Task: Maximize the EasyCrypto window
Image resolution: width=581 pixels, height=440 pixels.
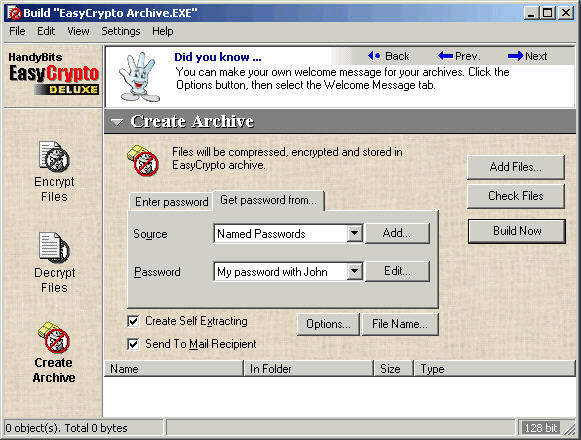Action: click(x=547, y=13)
